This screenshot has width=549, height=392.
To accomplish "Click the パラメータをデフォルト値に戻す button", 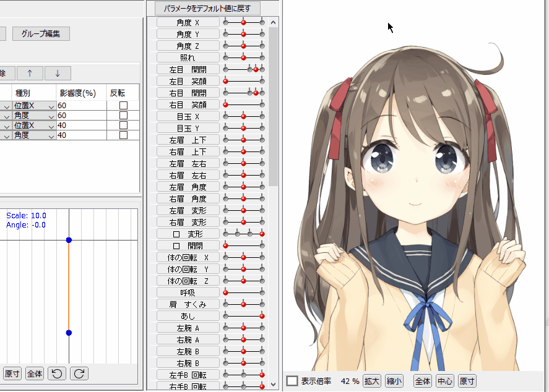I will pos(207,8).
